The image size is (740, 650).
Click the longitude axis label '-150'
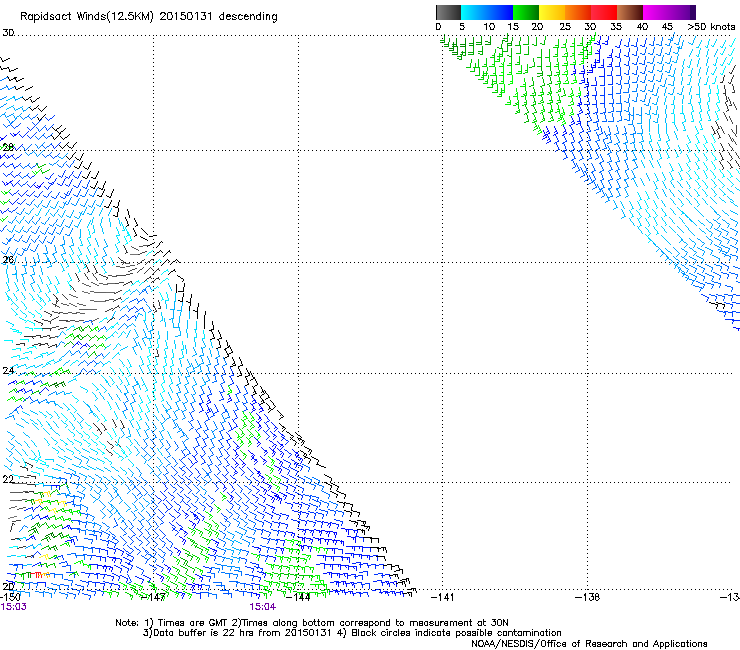[x=10, y=597]
